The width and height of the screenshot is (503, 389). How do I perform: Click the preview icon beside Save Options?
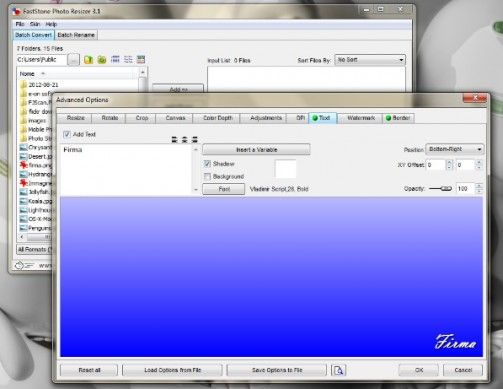click(x=339, y=370)
